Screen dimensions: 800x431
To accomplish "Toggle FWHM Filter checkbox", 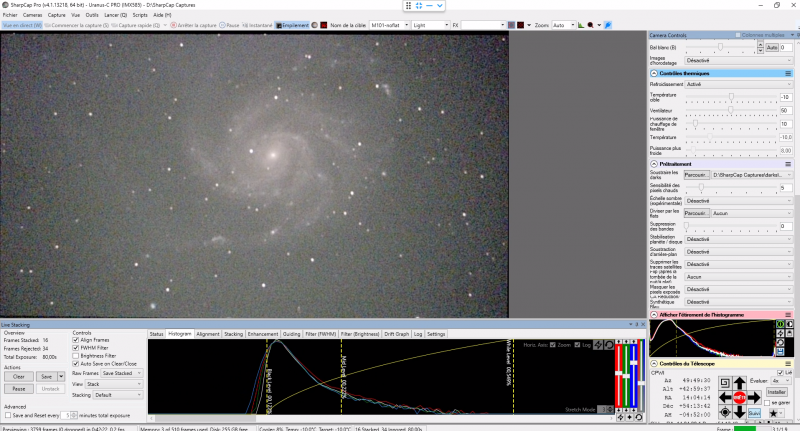I will coord(76,348).
